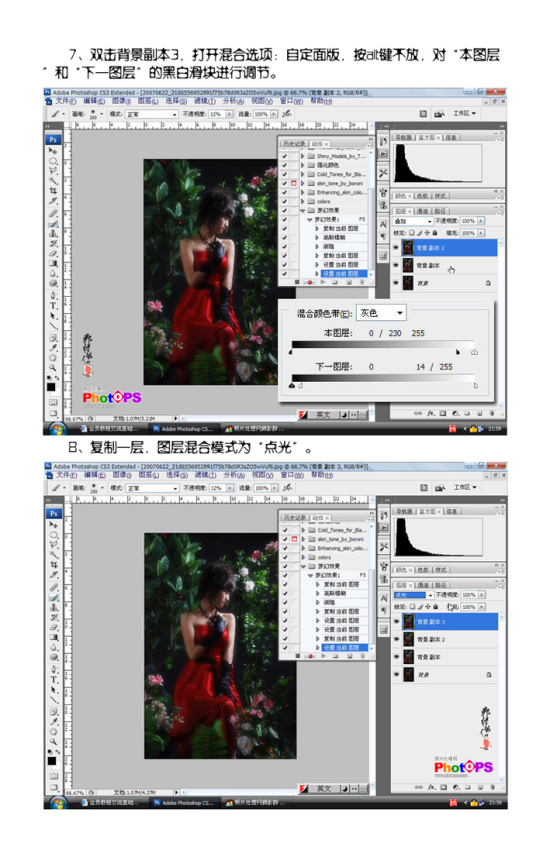
Task: Click fx layer style icon in step 8 Layers panel
Action: (x=431, y=787)
